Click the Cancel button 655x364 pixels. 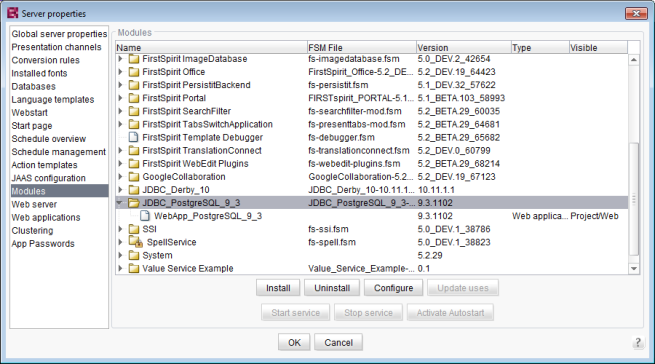338,343
